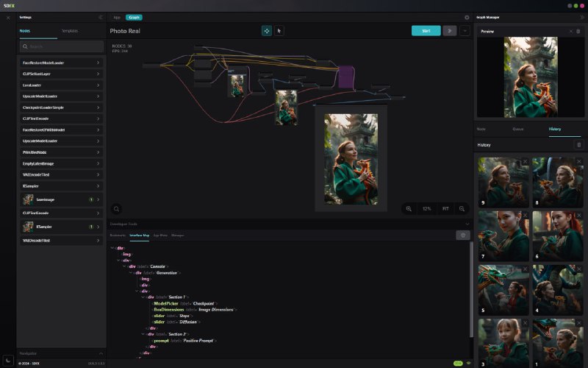
Task: Collapse the Developer Tools panel
Action: (467, 224)
